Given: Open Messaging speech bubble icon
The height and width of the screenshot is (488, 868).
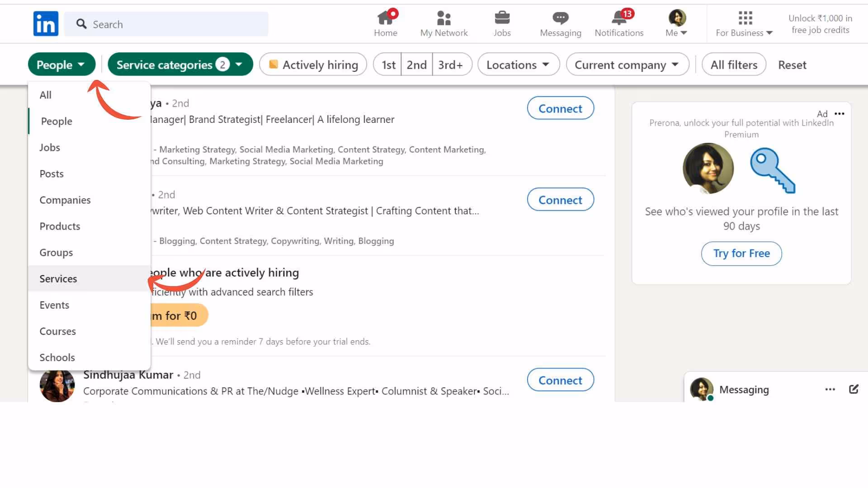Looking at the screenshot, I should pos(560,18).
